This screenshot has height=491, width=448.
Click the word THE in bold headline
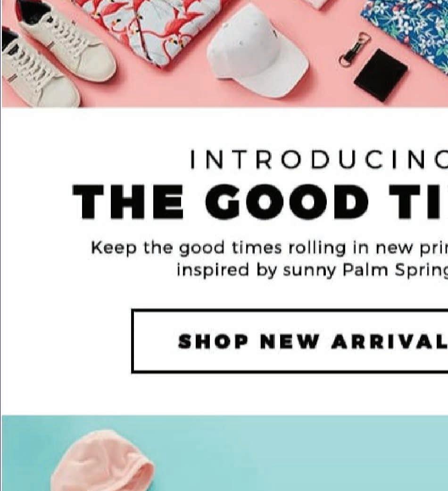(128, 202)
